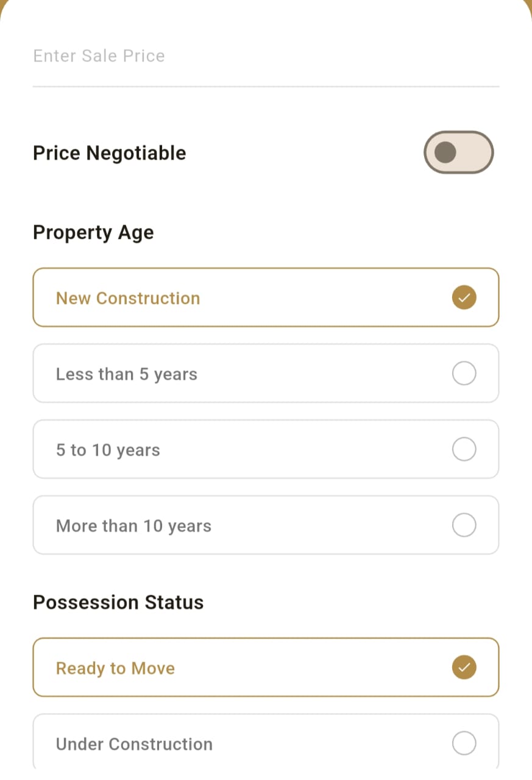Tap the Less than 5 years label
Screen dimensions: 532x780
click(127, 374)
